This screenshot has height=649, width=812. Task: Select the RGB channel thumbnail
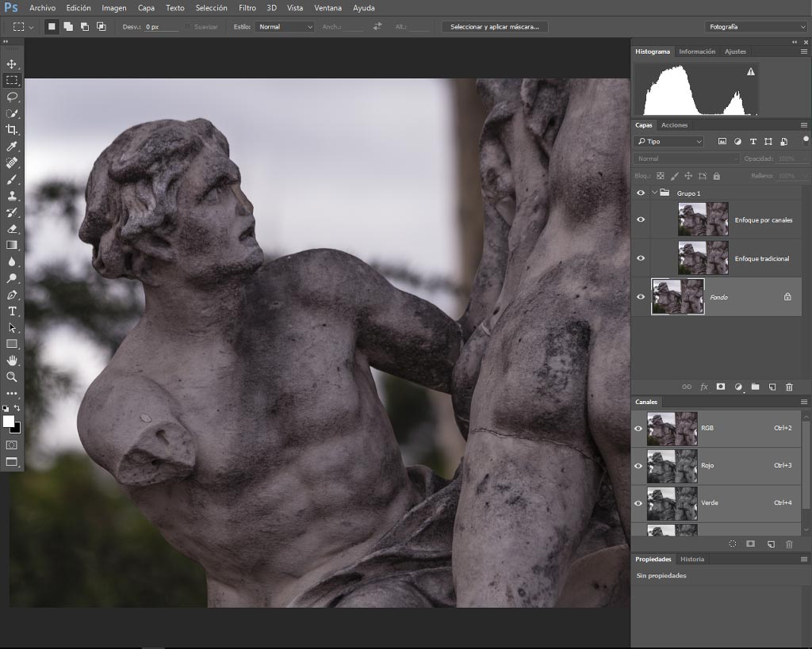(x=672, y=429)
